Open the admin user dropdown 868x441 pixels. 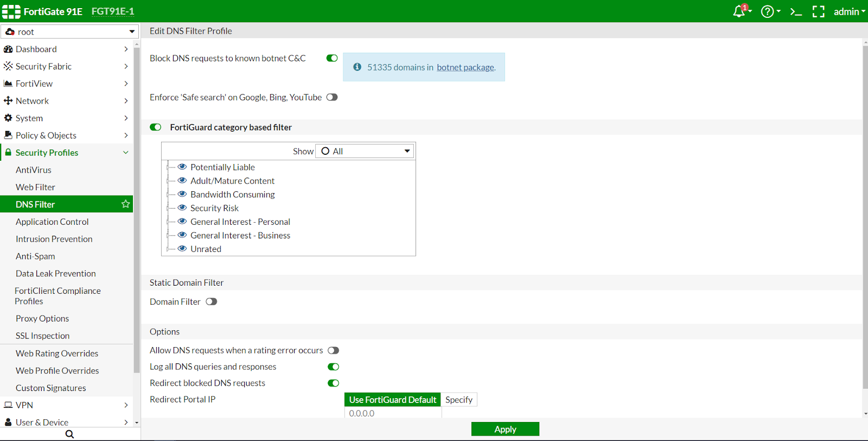pos(849,11)
